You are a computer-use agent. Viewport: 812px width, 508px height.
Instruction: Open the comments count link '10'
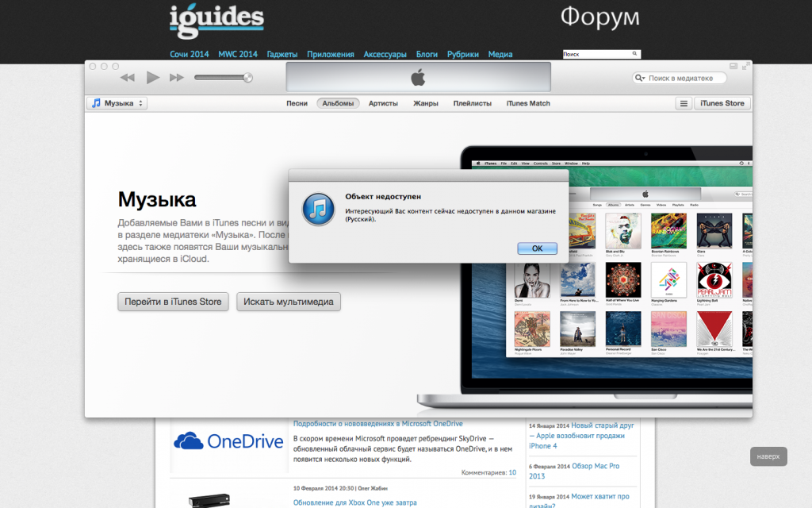512,472
